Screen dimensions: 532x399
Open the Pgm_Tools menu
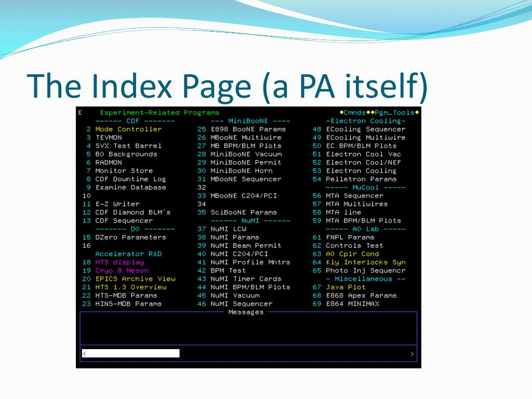pos(395,112)
